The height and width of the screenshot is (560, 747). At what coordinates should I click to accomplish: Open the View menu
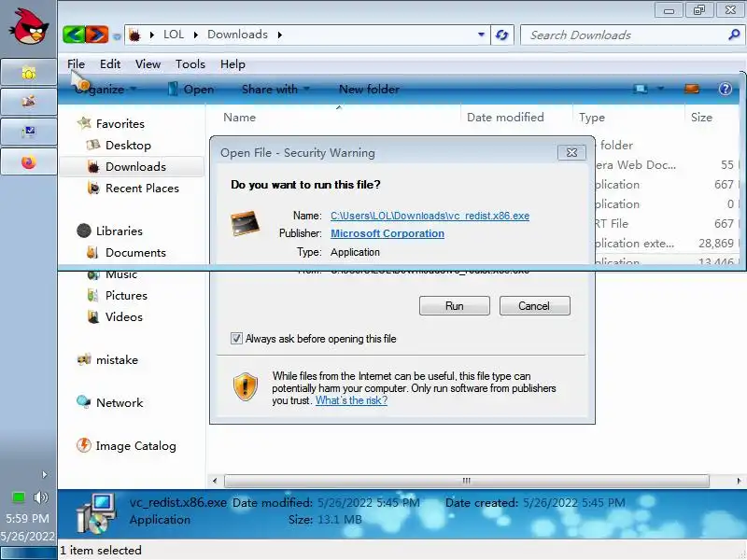point(148,63)
